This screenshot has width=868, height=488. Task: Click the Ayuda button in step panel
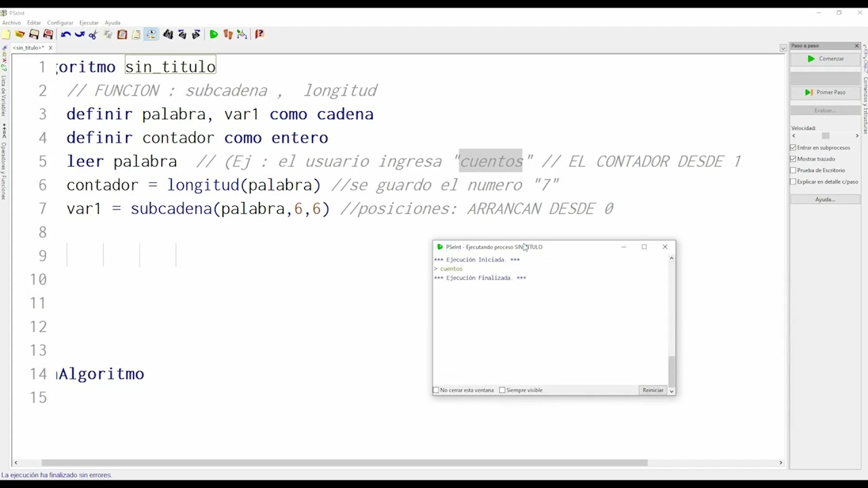(x=825, y=199)
